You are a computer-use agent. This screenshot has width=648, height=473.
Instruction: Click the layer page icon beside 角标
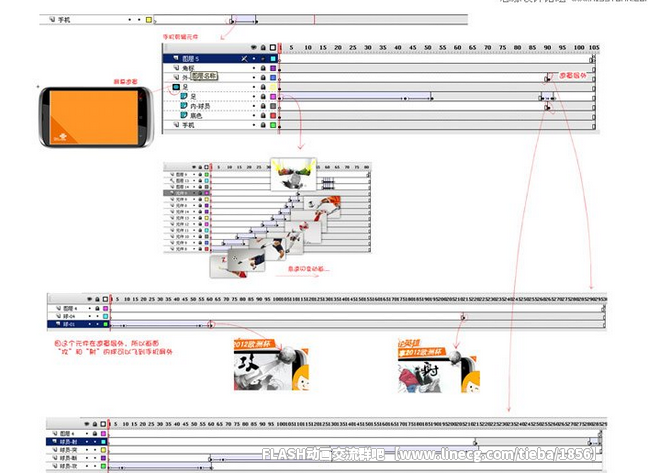click(176, 68)
